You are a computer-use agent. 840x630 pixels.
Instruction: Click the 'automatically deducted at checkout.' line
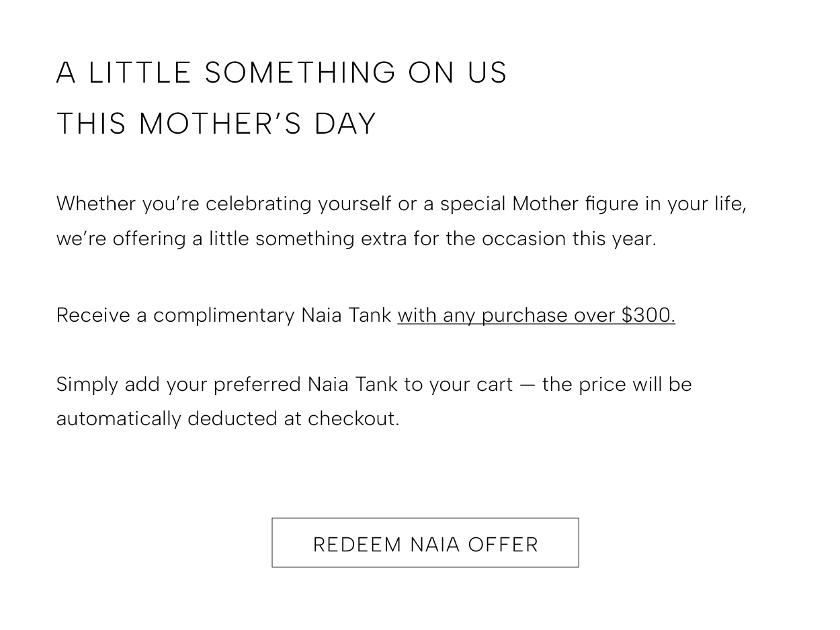point(228,418)
